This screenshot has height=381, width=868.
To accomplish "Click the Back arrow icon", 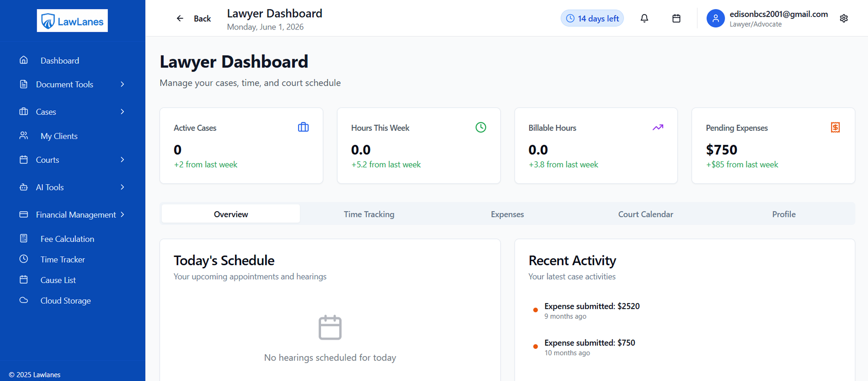I will point(180,19).
